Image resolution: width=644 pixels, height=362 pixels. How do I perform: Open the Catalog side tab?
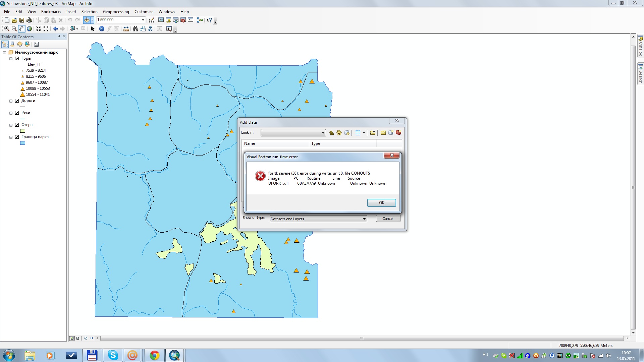click(x=640, y=46)
